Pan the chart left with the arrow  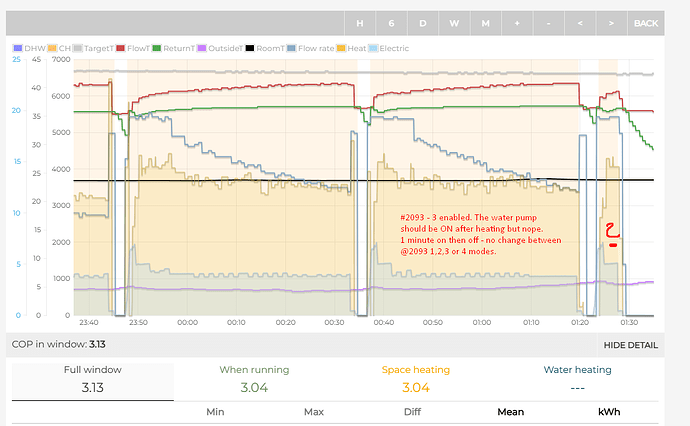click(579, 23)
